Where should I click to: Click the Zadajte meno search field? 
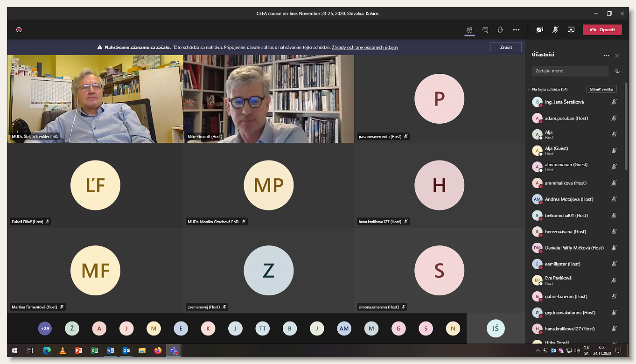pyautogui.click(x=569, y=71)
